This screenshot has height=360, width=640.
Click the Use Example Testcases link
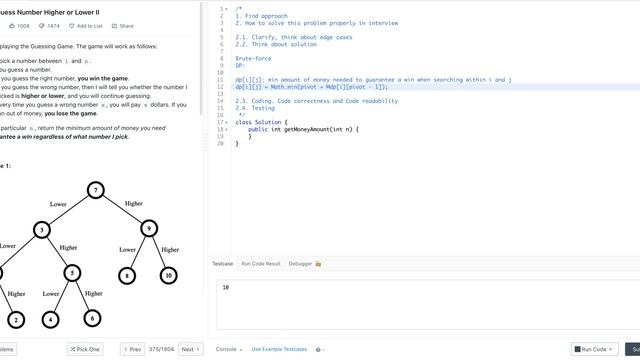[279, 349]
